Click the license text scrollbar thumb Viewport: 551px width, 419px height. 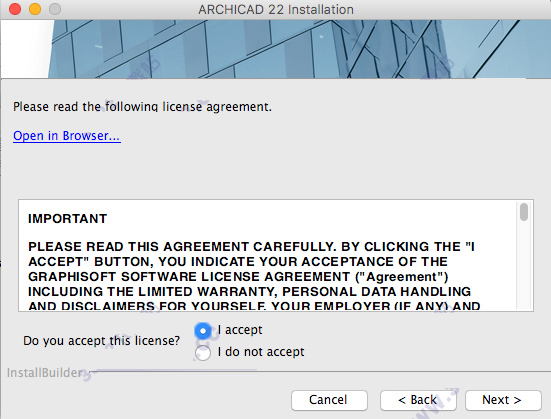(524, 212)
